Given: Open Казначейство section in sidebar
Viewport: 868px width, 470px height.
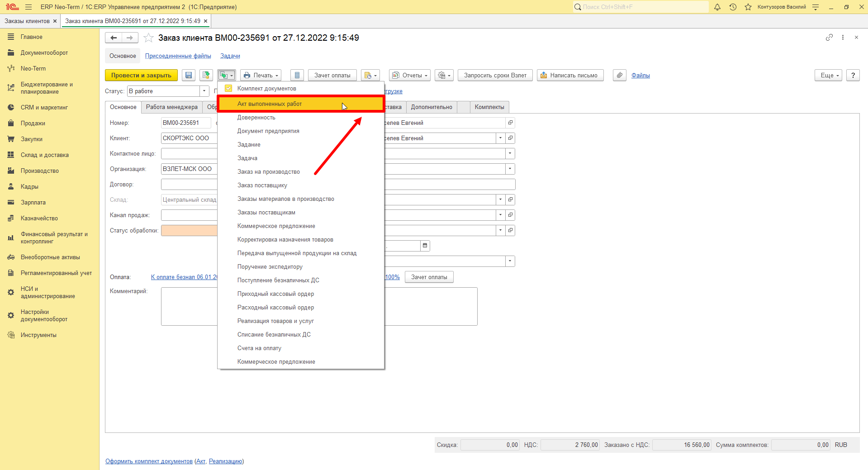Looking at the screenshot, I should (x=39, y=218).
